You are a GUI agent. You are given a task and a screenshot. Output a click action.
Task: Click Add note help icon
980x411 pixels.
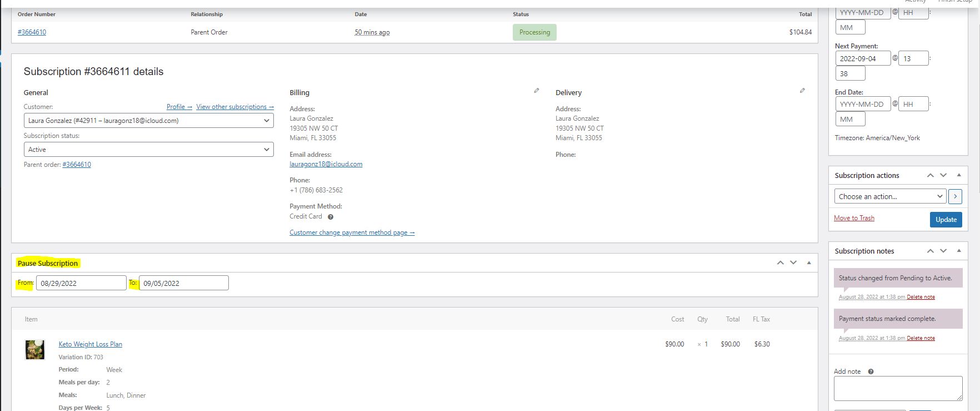point(871,372)
